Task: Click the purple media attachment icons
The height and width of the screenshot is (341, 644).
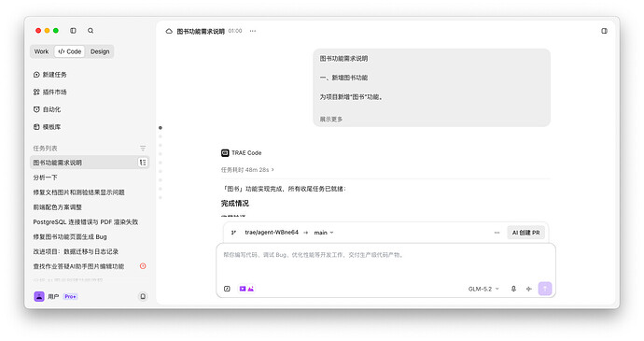Action: (246, 289)
